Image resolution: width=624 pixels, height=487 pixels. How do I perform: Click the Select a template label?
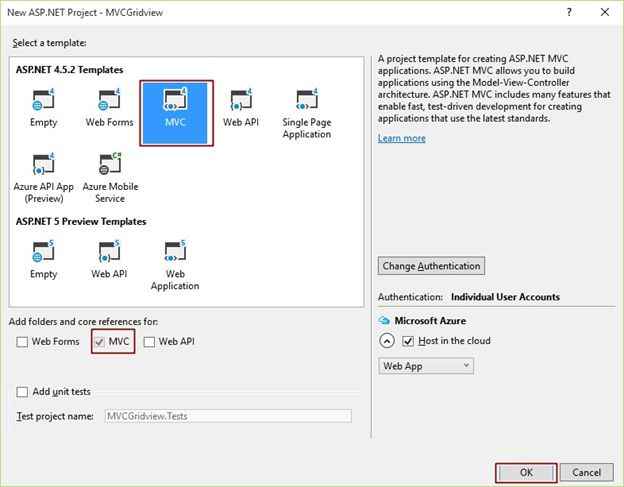tap(49, 43)
